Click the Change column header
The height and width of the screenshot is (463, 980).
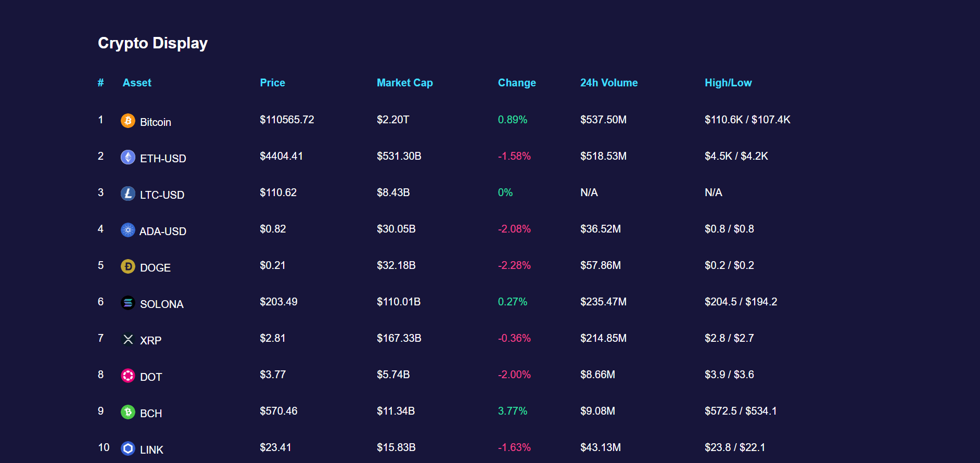click(516, 83)
